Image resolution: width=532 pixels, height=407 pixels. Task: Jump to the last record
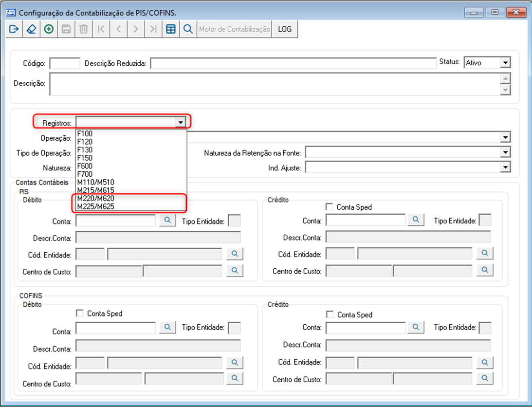click(x=153, y=29)
